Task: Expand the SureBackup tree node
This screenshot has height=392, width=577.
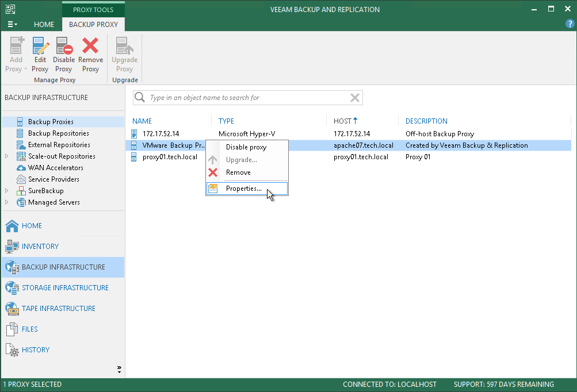Action: pos(7,191)
